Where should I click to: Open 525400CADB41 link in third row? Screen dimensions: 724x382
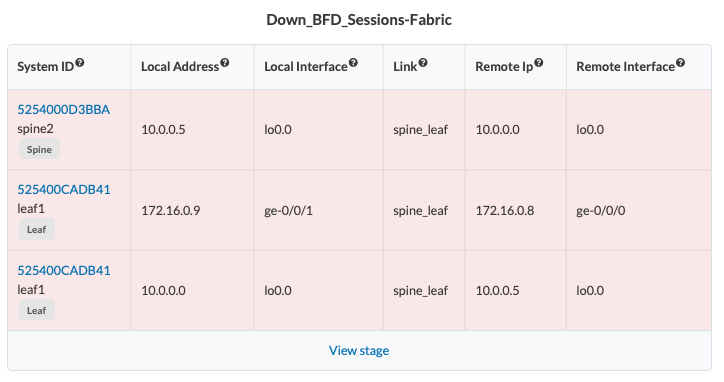click(x=64, y=270)
